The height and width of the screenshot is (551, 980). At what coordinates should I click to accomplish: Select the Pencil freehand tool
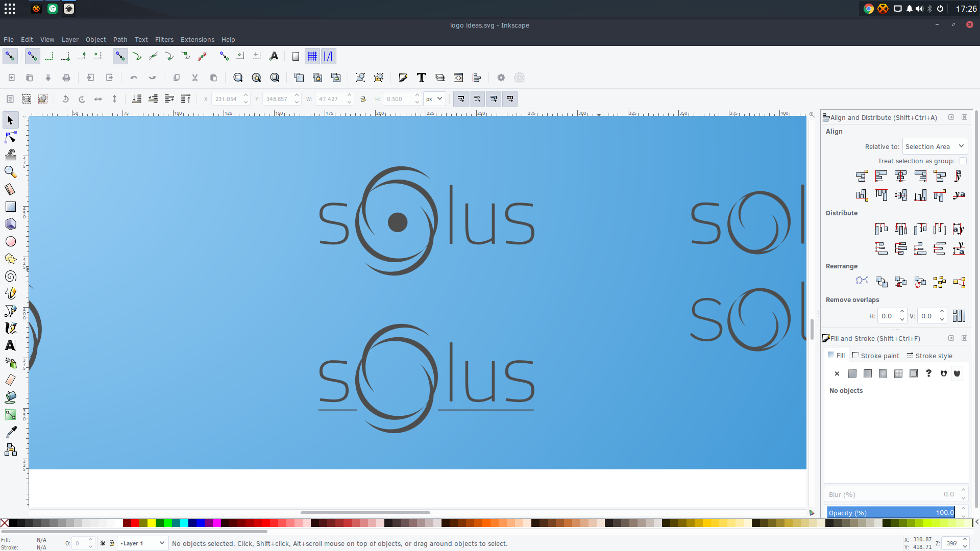10,293
